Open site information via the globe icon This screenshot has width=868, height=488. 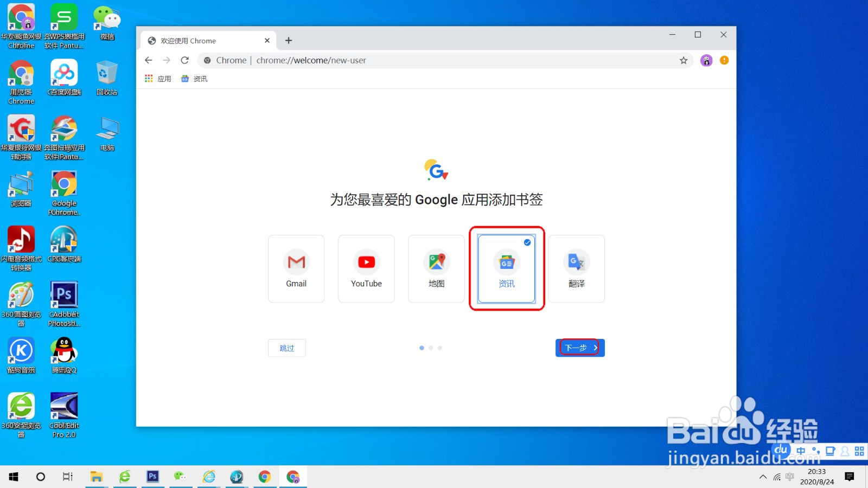207,60
